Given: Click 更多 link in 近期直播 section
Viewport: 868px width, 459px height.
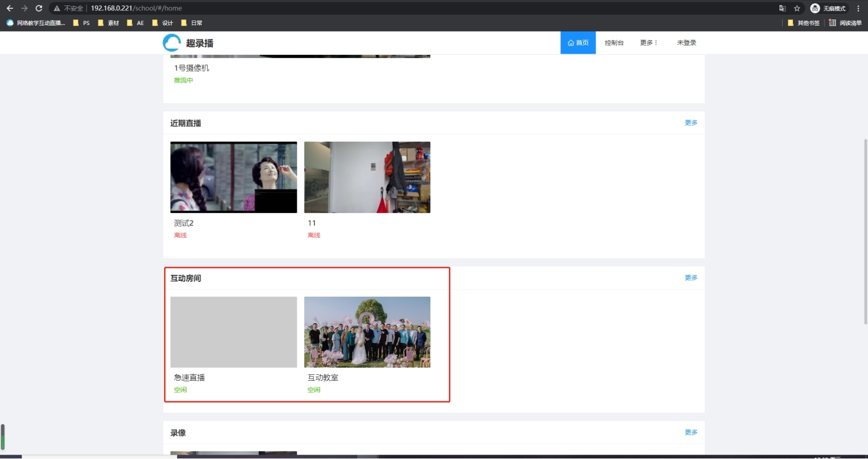Looking at the screenshot, I should click(x=691, y=123).
